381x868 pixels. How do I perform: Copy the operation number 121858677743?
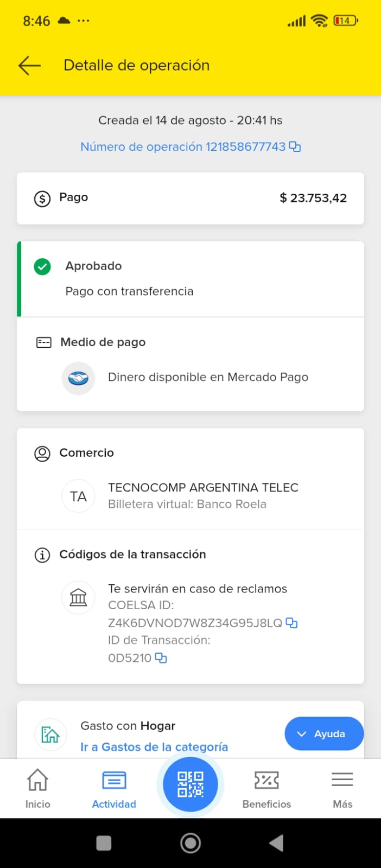pyautogui.click(x=295, y=147)
